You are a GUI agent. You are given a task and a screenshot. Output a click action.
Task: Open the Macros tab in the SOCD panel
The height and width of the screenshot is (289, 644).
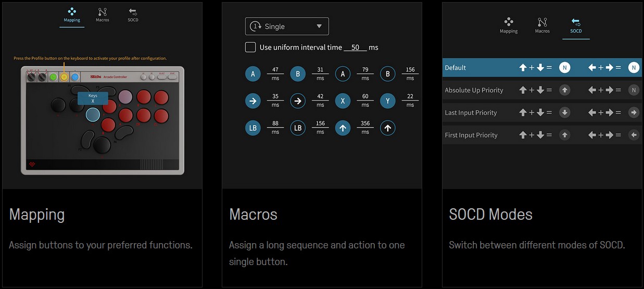click(x=542, y=25)
